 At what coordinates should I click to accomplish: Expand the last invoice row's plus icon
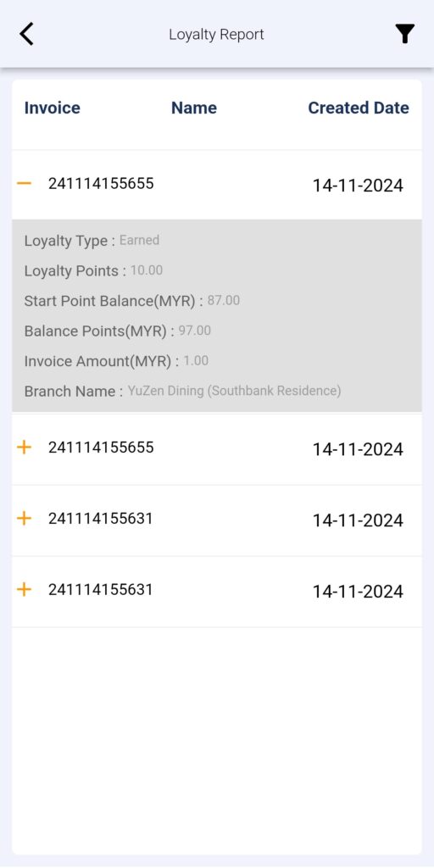point(24,589)
